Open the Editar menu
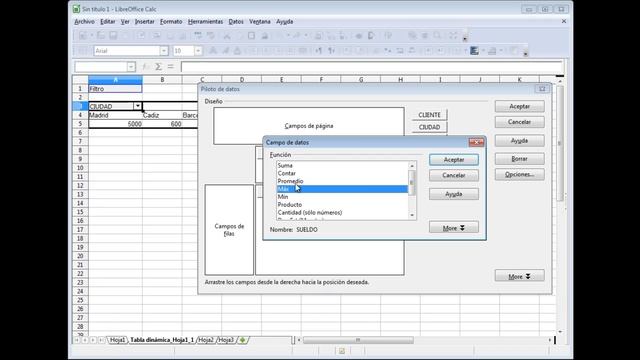Image resolution: width=640 pixels, height=360 pixels. (108, 21)
